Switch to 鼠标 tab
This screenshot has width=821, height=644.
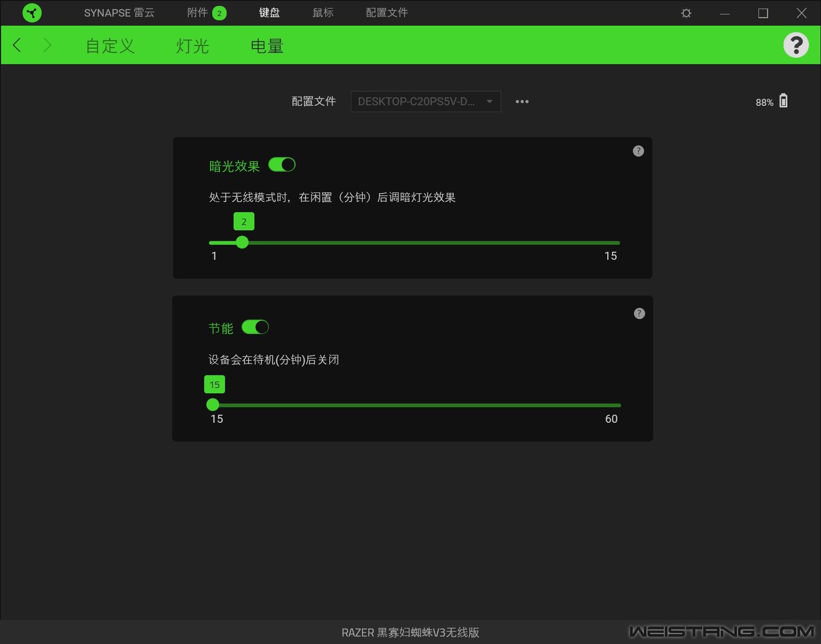click(323, 13)
